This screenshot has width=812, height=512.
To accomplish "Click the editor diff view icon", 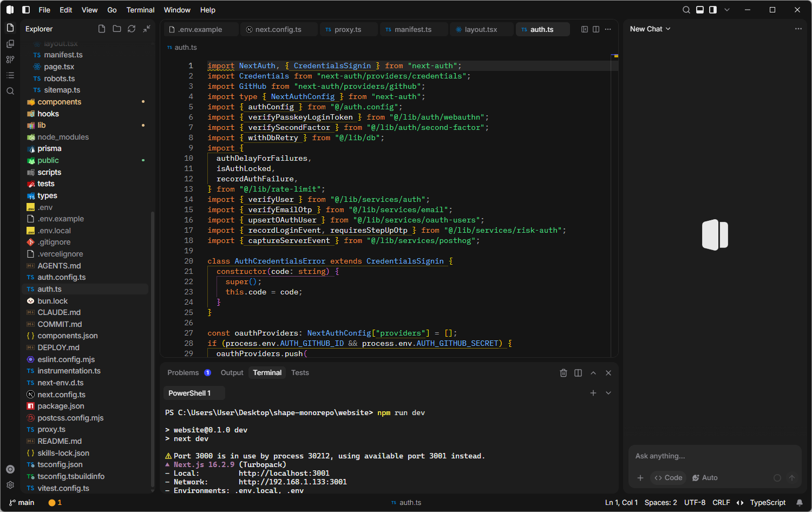I will click(x=585, y=29).
